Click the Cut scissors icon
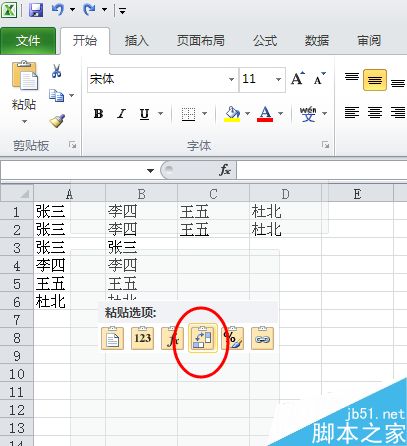The image size is (407, 446). pyautogui.click(x=56, y=71)
